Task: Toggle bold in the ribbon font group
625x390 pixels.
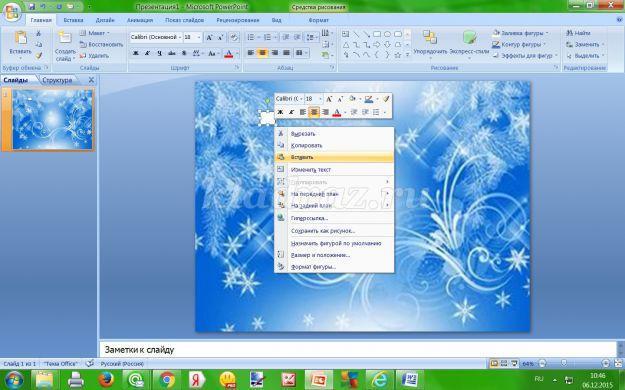Action: (x=136, y=53)
